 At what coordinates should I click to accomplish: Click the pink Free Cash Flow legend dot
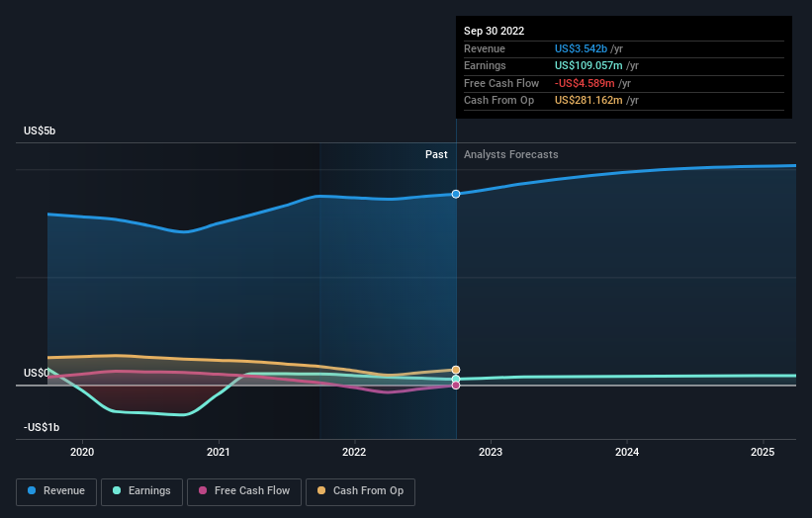pyautogui.click(x=203, y=490)
